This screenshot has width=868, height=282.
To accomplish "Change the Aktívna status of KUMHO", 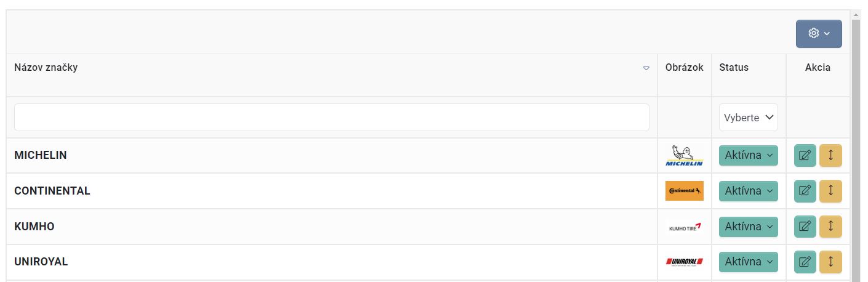I will coord(748,227).
